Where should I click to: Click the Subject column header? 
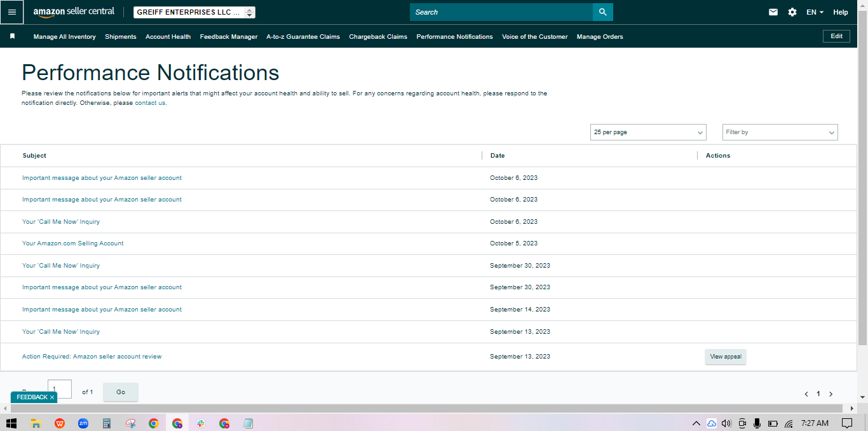34,156
